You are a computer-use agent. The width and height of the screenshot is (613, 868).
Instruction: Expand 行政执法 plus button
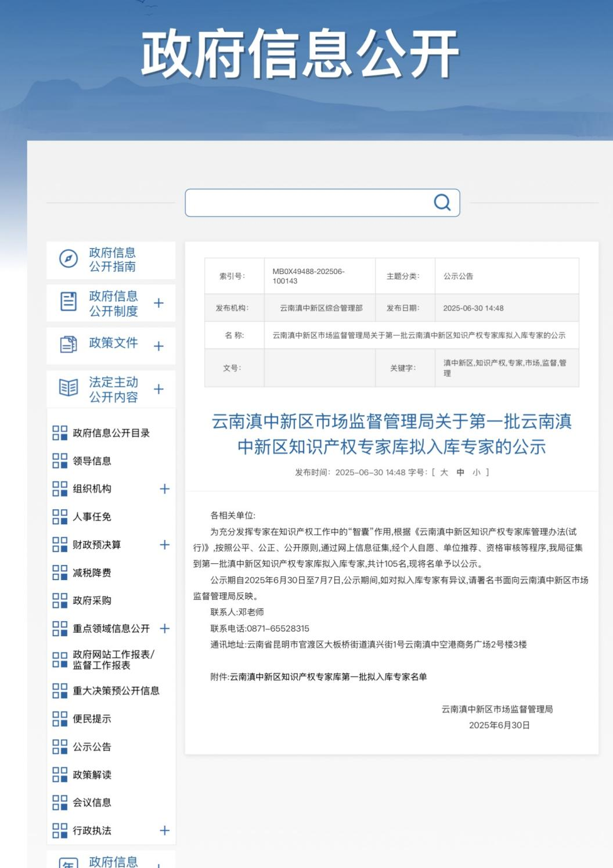(165, 830)
